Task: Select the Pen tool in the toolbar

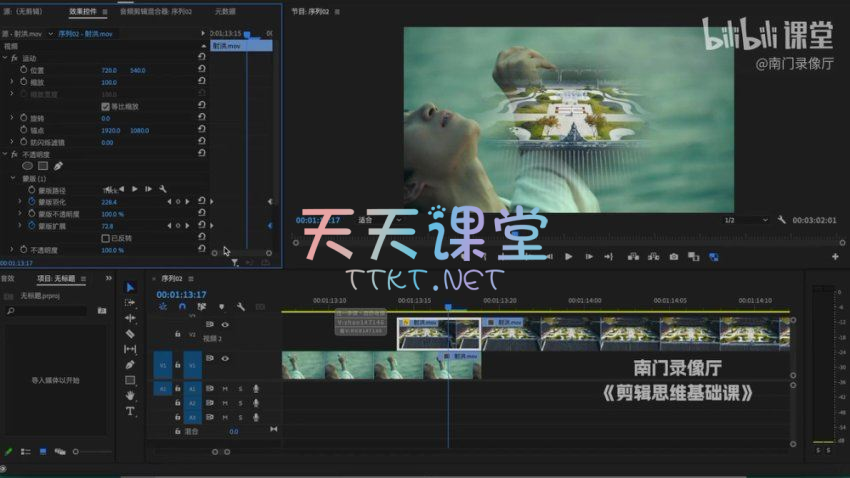Action: tap(130, 365)
